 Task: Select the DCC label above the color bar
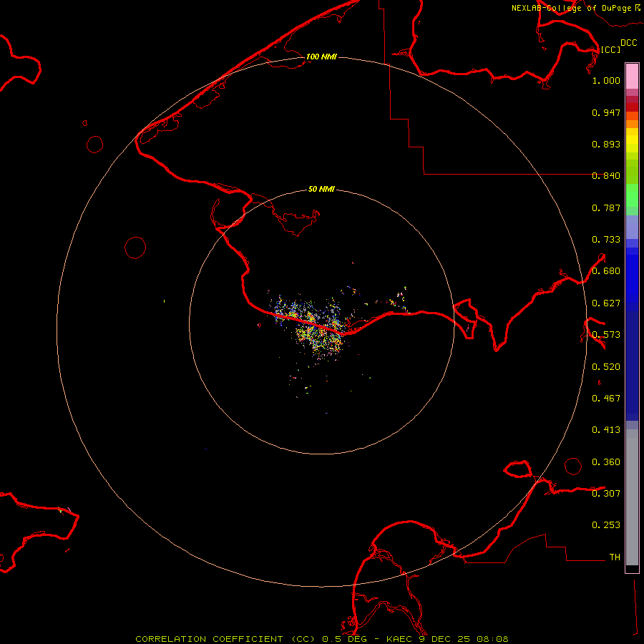tap(628, 43)
